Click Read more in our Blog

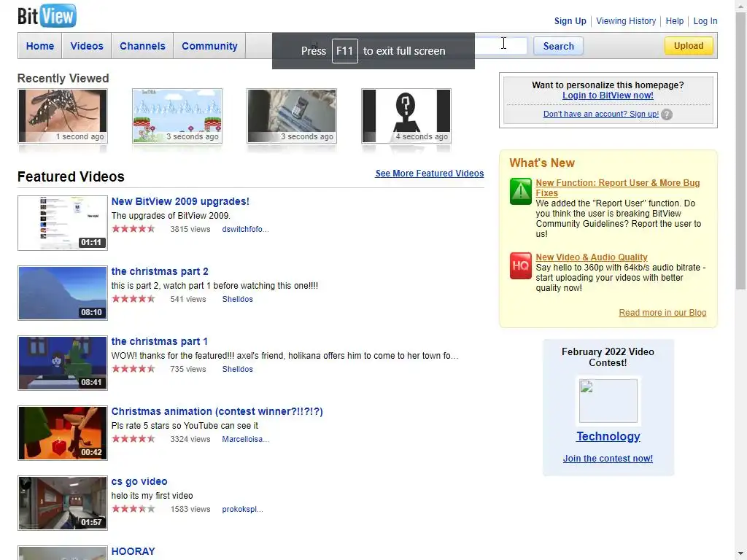click(662, 313)
